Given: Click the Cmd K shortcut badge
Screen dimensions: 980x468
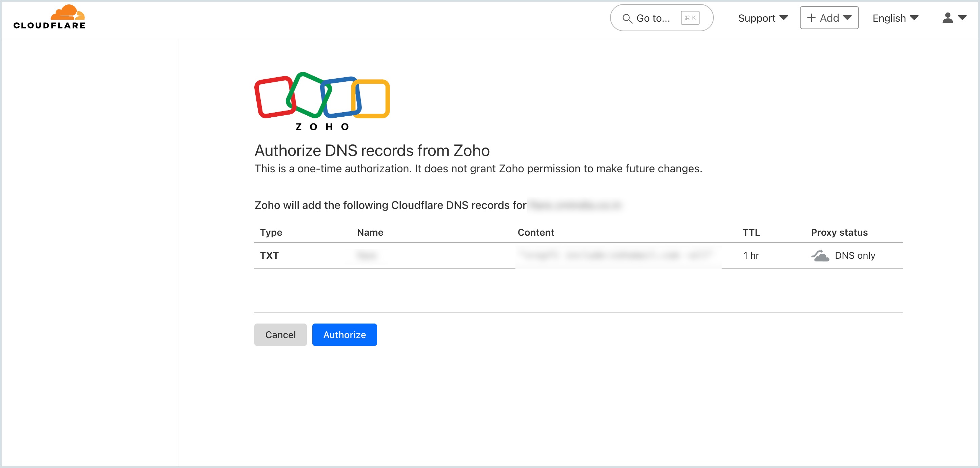Looking at the screenshot, I should click(x=690, y=18).
